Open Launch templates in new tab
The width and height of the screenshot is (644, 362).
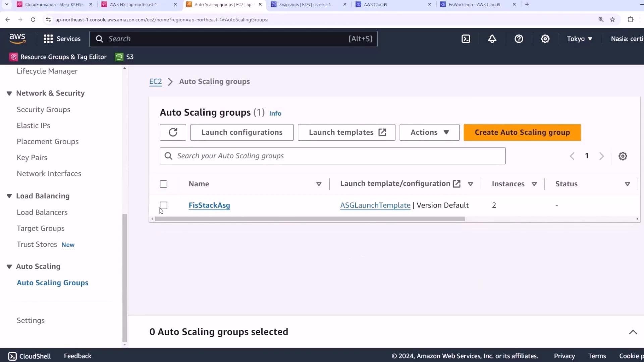tap(346, 132)
